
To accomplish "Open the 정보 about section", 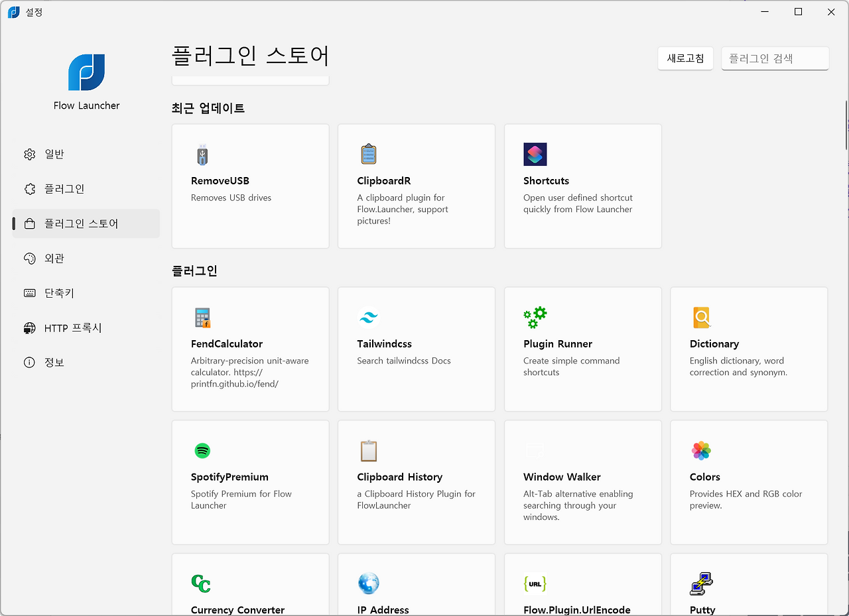I will pyautogui.click(x=86, y=363).
